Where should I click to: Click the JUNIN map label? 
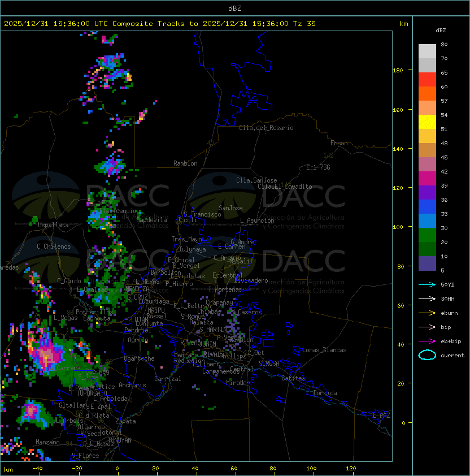[207, 344]
